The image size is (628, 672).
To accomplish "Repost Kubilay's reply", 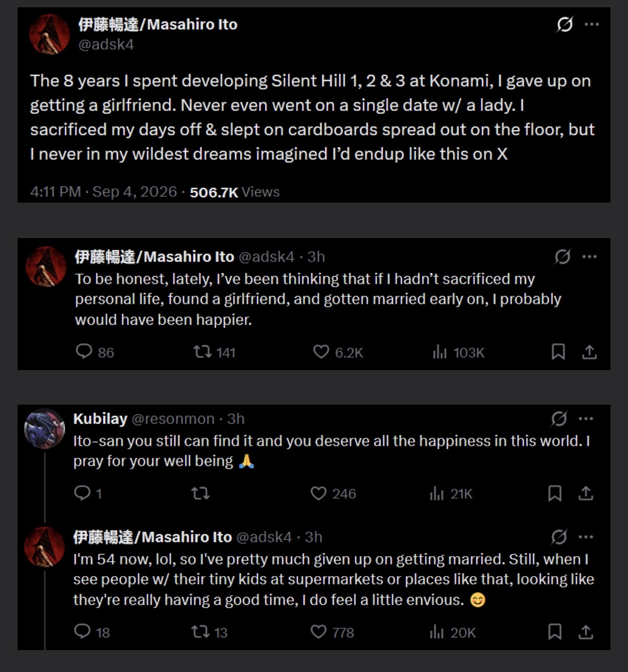I will tap(200, 493).
